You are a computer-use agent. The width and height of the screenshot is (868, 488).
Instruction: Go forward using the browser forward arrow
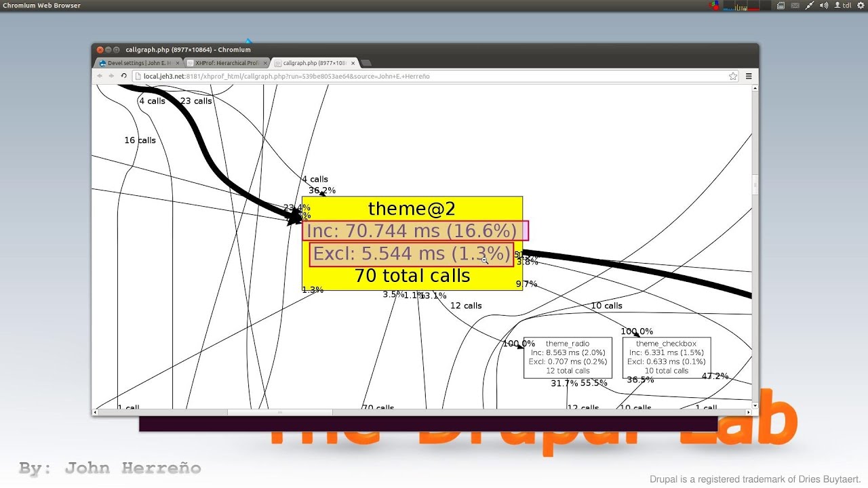pos(111,76)
